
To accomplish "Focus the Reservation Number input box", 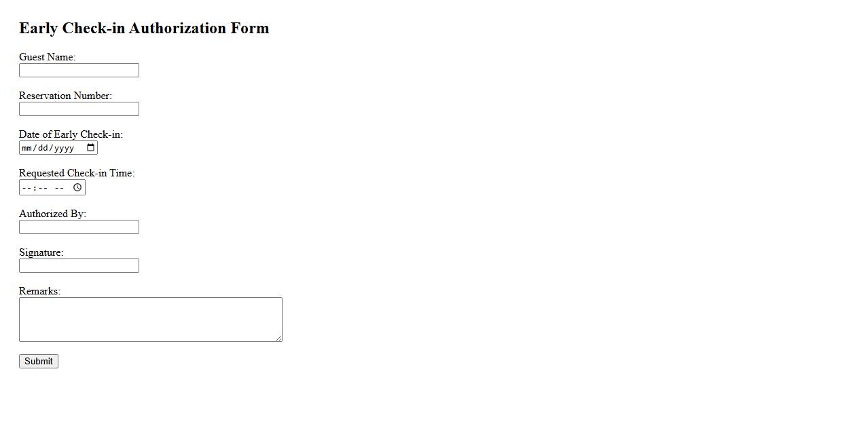I will [79, 109].
